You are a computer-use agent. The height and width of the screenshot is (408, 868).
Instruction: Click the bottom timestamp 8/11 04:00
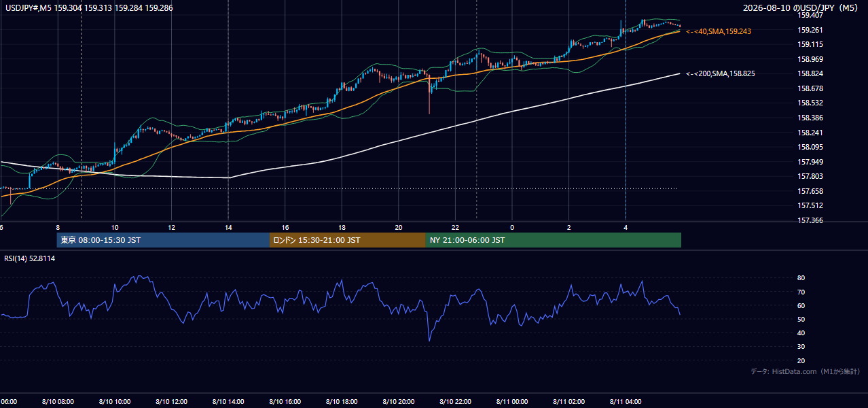(626, 402)
